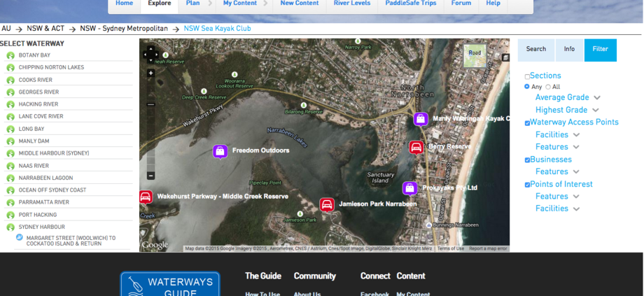The width and height of the screenshot is (644, 296).
Task: Open the Plan menu
Action: pos(193,3)
